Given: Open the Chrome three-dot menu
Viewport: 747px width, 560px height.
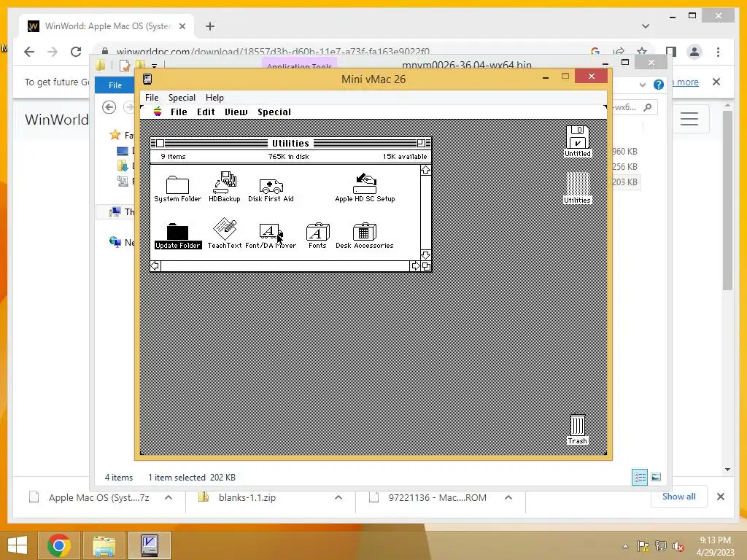Looking at the screenshot, I should (x=718, y=52).
